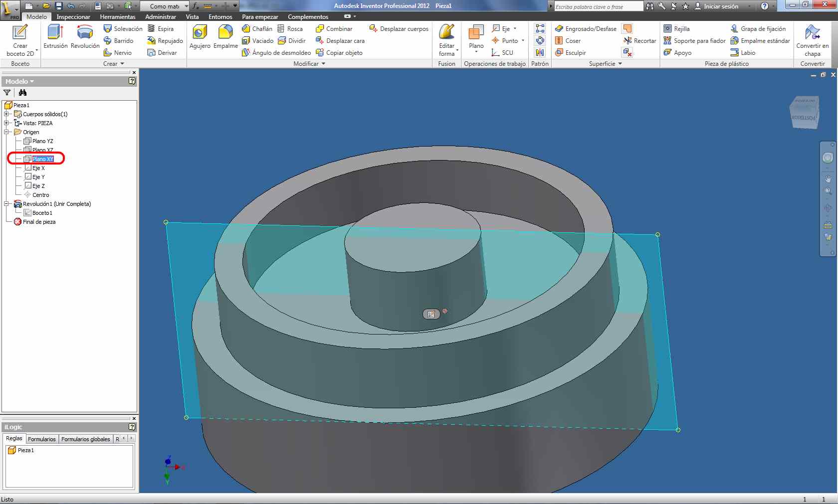Open Superficie panel dropdown arrow
This screenshot has height=504, width=838.
tap(620, 64)
